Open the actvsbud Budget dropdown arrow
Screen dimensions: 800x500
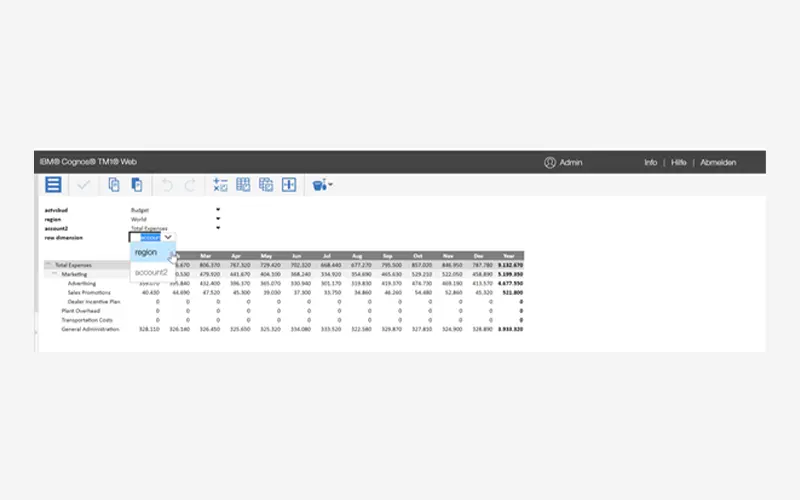click(x=218, y=211)
